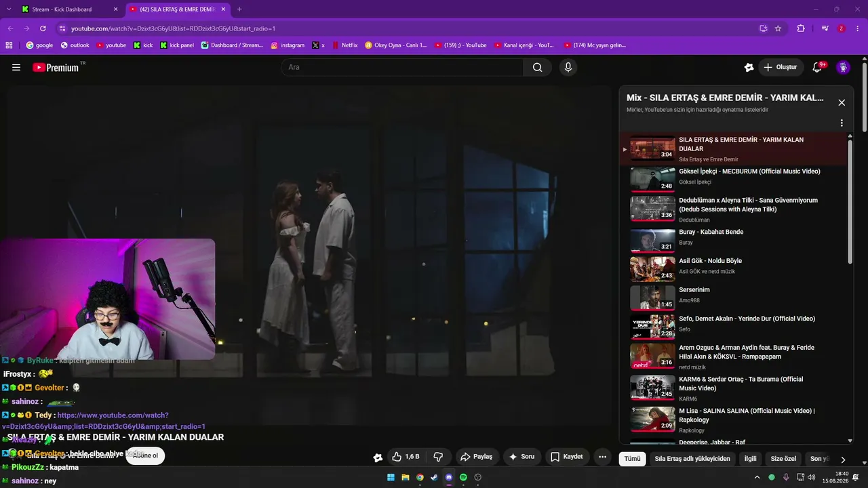Open the YouTube hamburger guide menu
Image resolution: width=868 pixels, height=488 pixels.
pyautogui.click(x=16, y=67)
